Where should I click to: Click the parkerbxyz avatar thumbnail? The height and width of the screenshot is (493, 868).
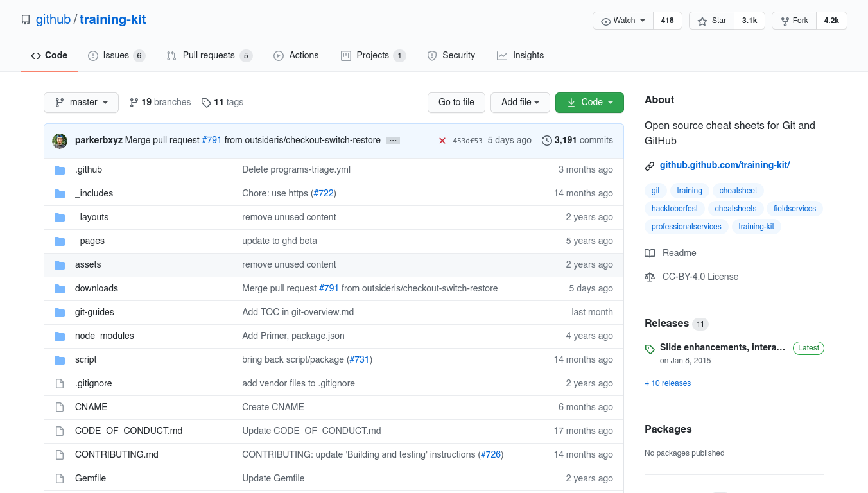60,141
